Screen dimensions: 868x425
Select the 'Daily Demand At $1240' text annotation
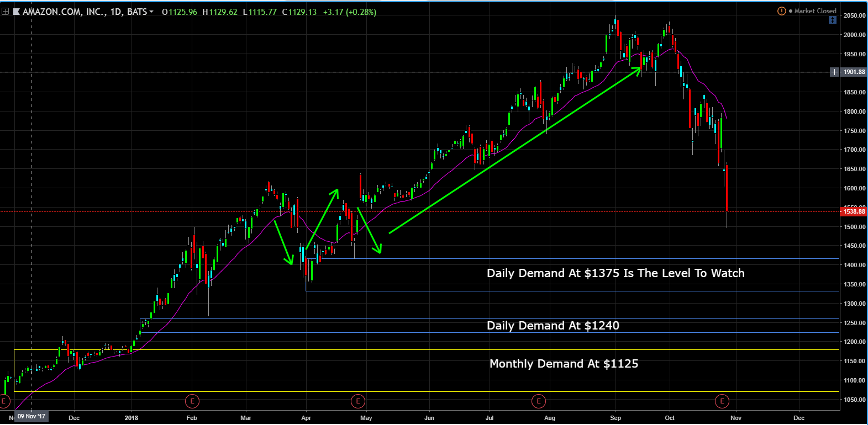pyautogui.click(x=553, y=326)
